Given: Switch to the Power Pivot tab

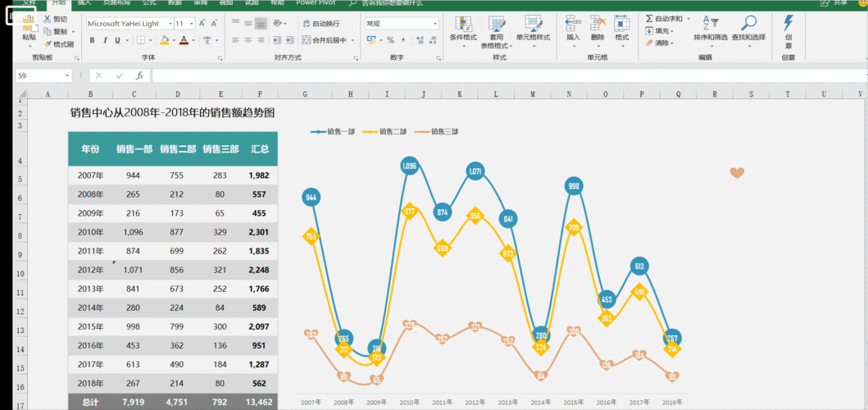Looking at the screenshot, I should pyautogui.click(x=316, y=3).
